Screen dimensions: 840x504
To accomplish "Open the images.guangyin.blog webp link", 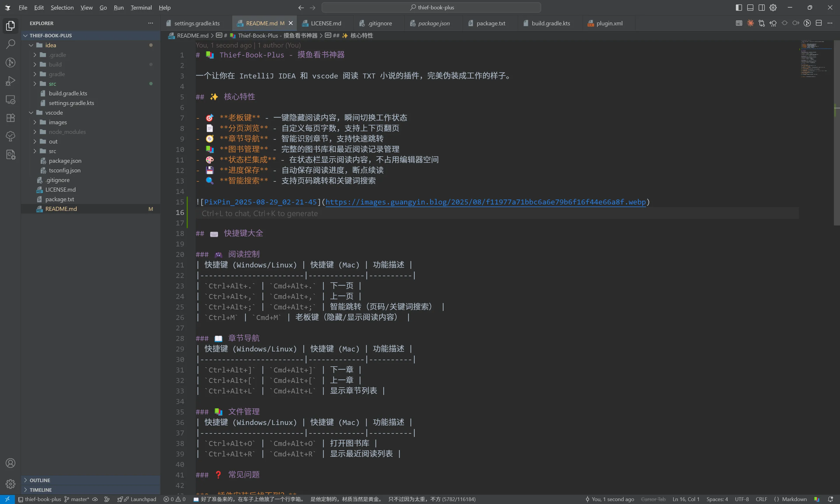I will tap(486, 202).
